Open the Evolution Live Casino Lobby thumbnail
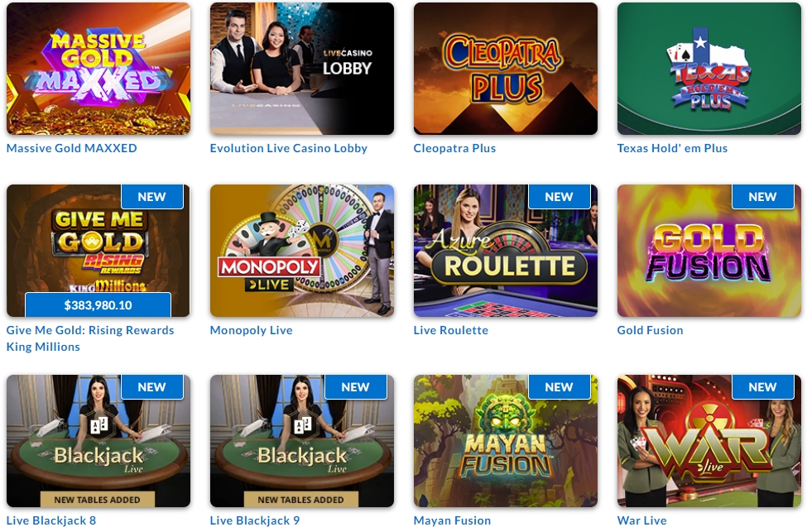 [301, 69]
